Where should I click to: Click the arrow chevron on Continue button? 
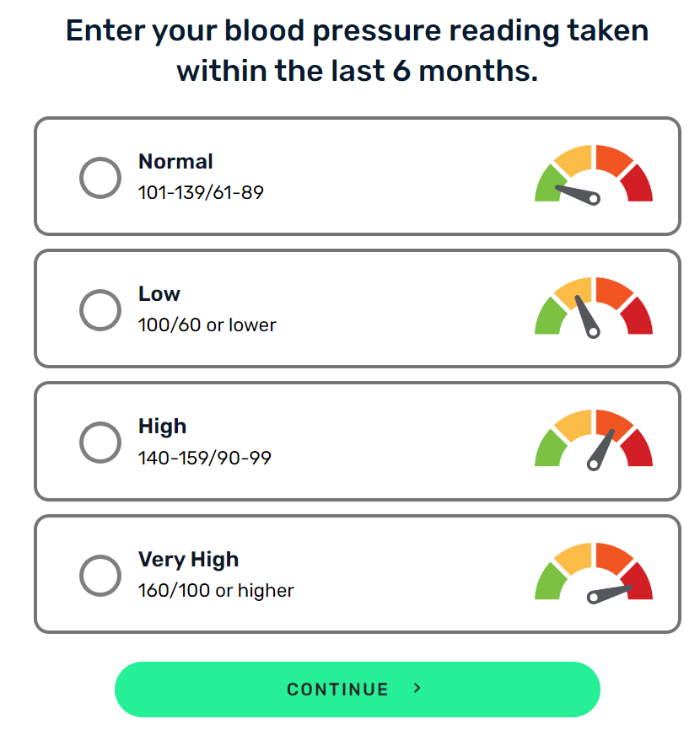tap(417, 688)
